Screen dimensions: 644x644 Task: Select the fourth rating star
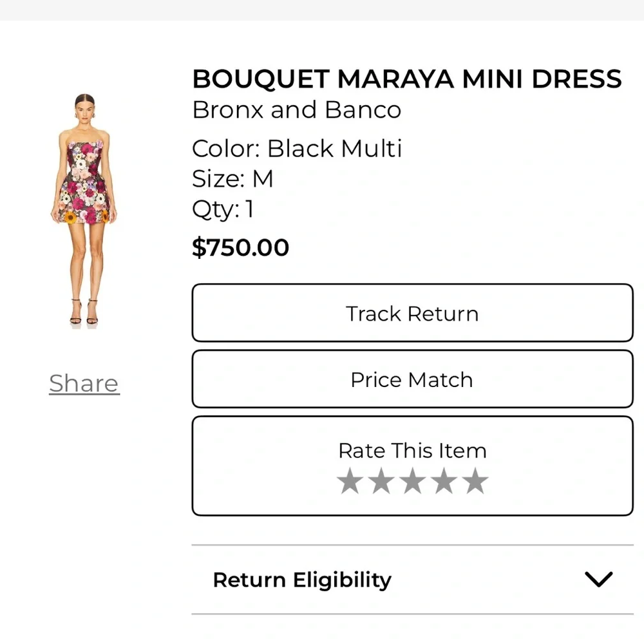(x=444, y=480)
